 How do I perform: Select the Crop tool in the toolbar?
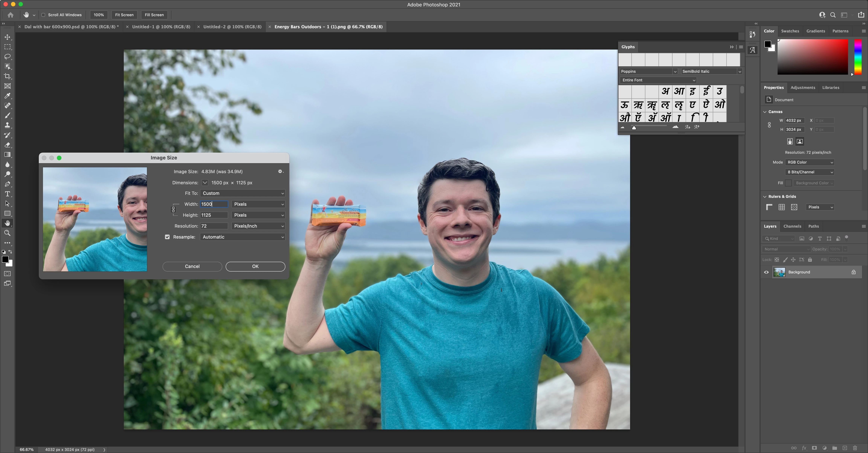click(7, 76)
